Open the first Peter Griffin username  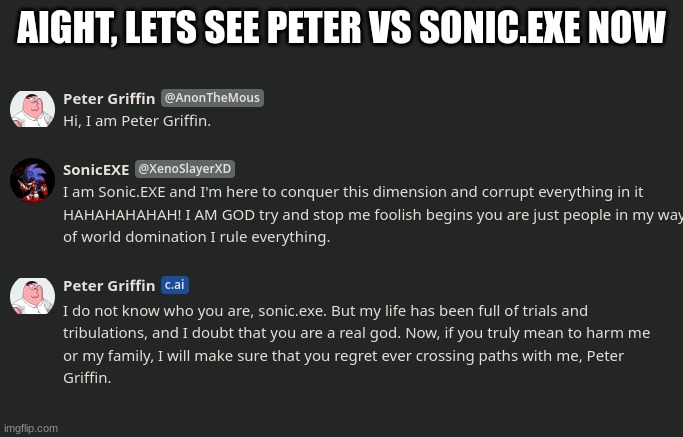click(109, 98)
